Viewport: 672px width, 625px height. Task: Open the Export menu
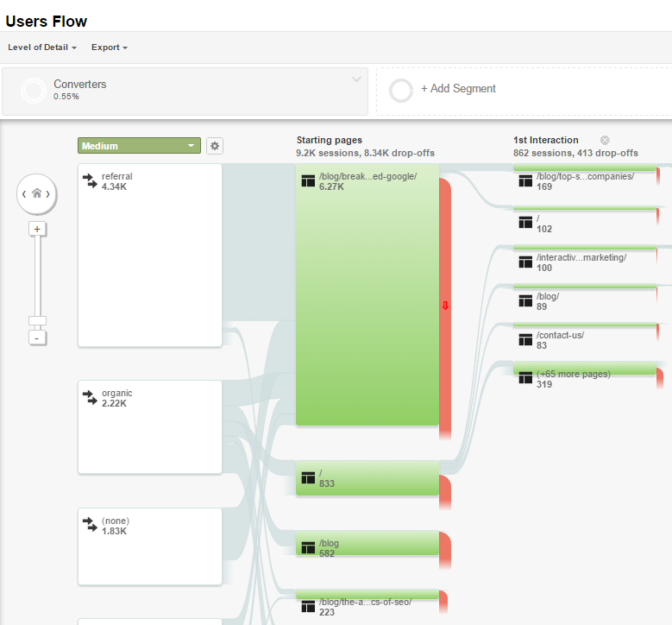click(109, 47)
